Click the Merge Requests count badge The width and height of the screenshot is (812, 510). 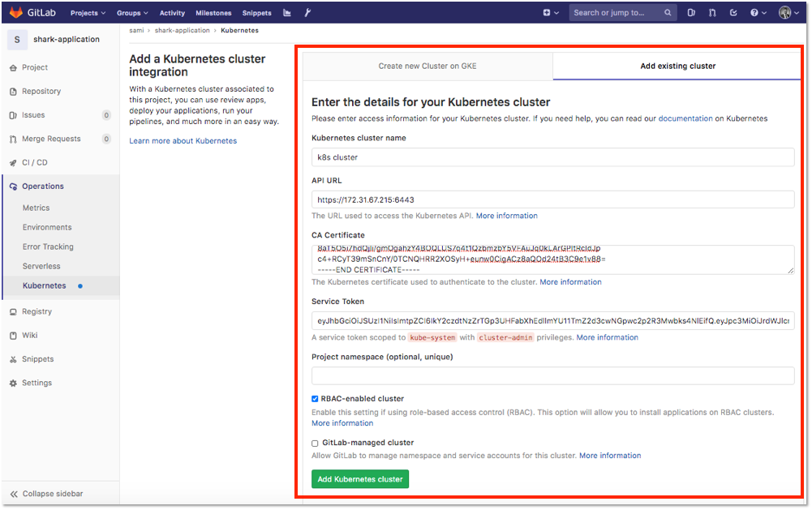[106, 139]
